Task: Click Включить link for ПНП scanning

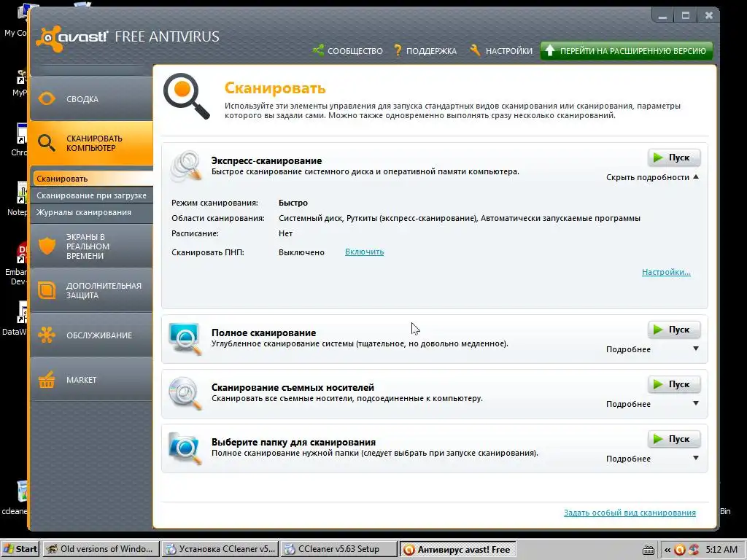Action: click(x=365, y=252)
